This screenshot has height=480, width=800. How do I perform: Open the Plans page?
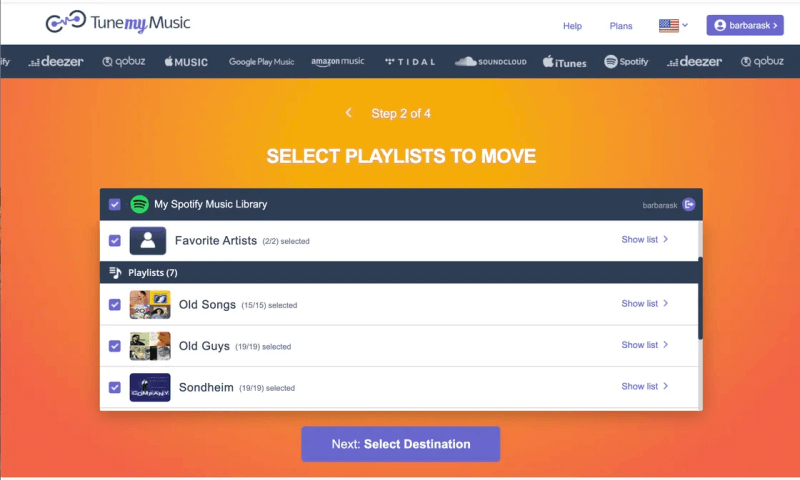621,26
